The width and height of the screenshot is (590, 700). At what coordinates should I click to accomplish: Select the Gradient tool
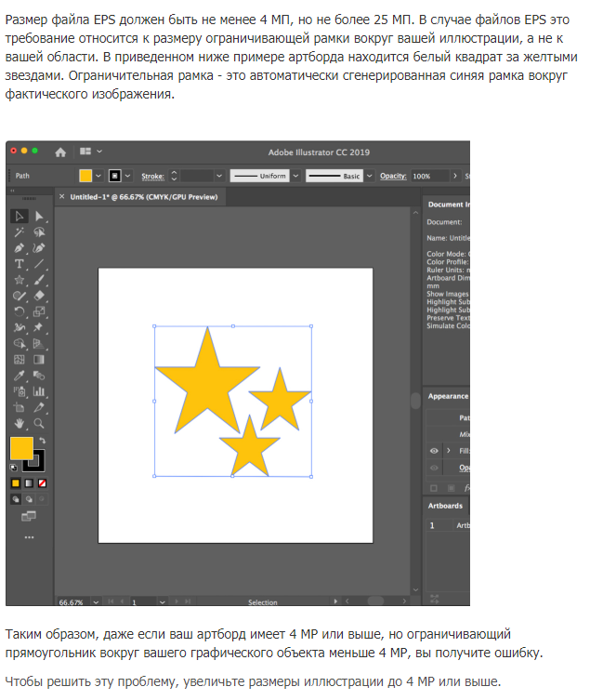coord(39,360)
